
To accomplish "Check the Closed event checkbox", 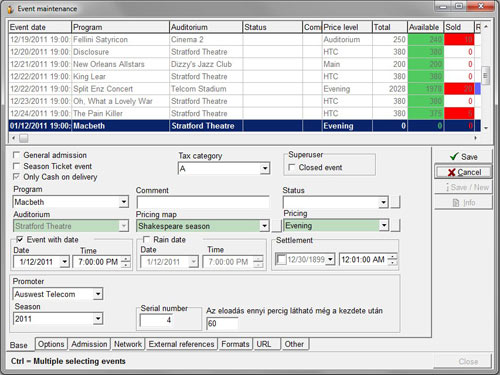I will click(291, 167).
